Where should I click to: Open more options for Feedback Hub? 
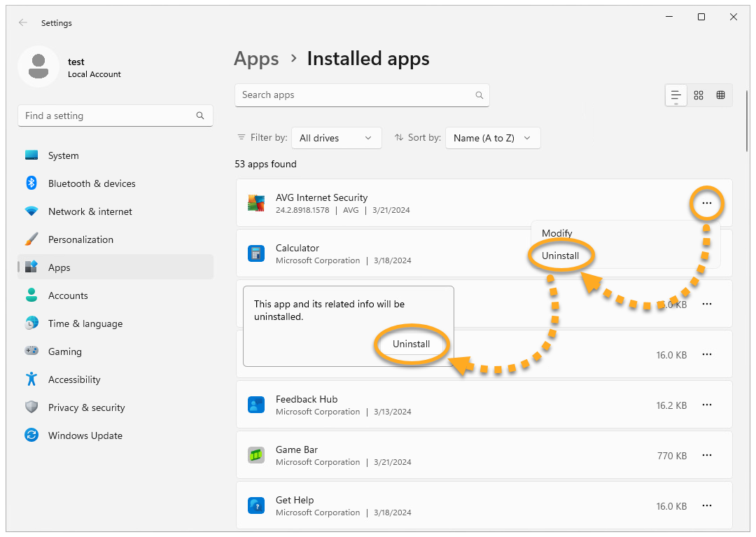pos(707,405)
